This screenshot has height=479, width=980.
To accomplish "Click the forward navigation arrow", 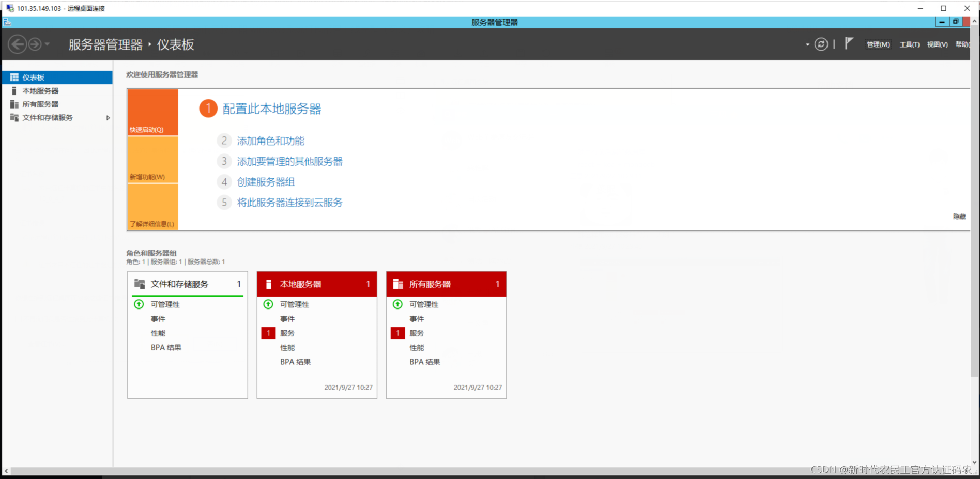I will coord(35,44).
